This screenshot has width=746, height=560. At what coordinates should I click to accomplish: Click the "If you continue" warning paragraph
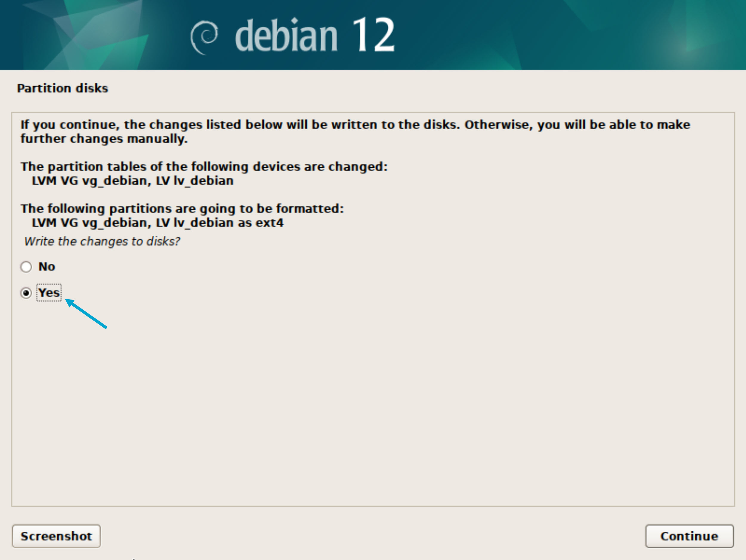click(356, 132)
